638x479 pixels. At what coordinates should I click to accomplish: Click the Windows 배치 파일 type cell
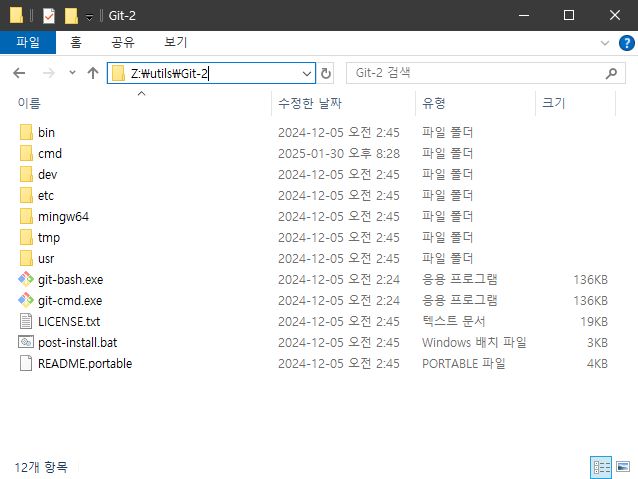point(474,342)
